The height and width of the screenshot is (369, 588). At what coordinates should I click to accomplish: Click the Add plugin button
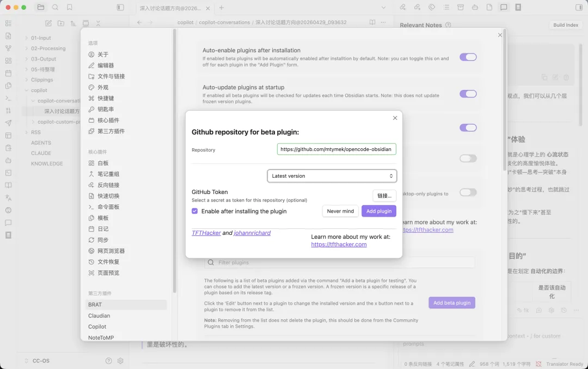(x=378, y=211)
